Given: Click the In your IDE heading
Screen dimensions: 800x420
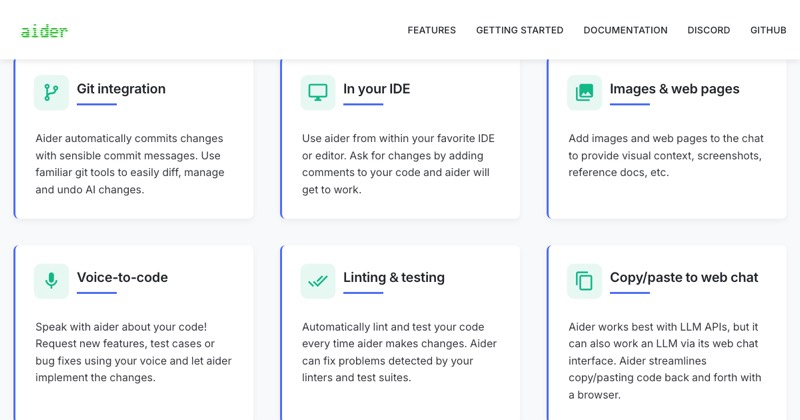Looking at the screenshot, I should click(377, 89).
